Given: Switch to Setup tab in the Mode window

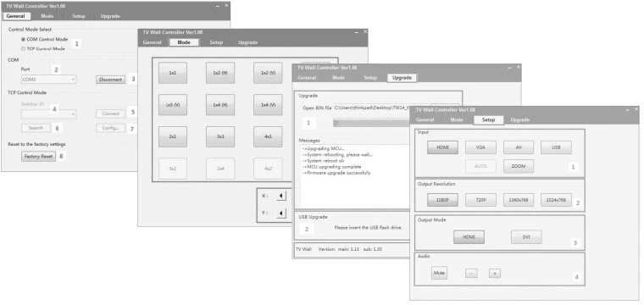Looking at the screenshot, I should click(x=216, y=42).
